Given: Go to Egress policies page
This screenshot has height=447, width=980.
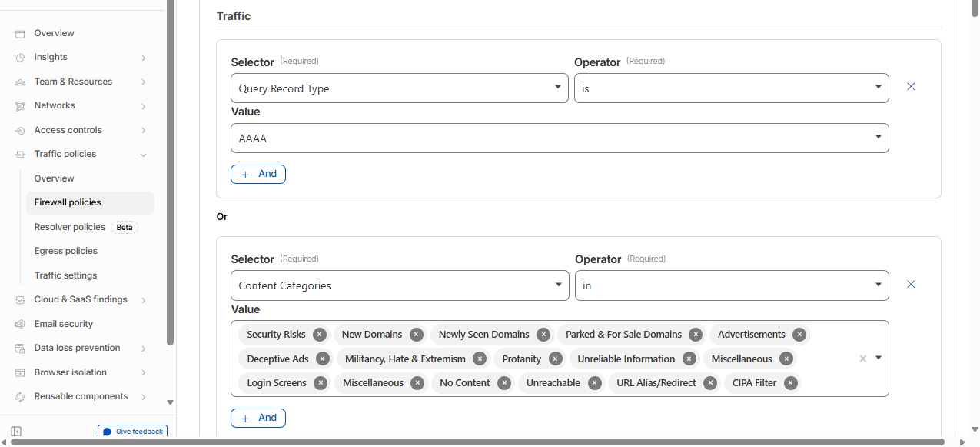Looking at the screenshot, I should (x=66, y=251).
